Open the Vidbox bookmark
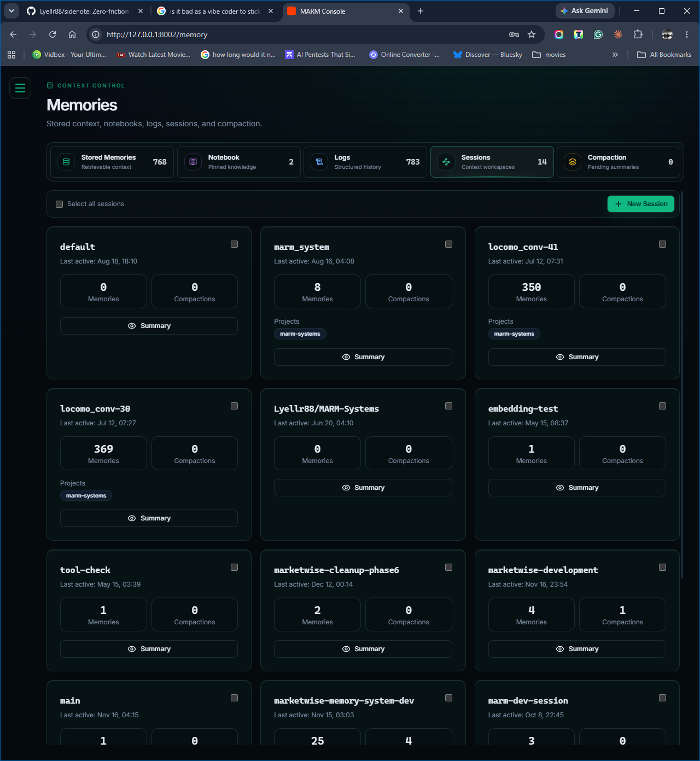 (69, 55)
